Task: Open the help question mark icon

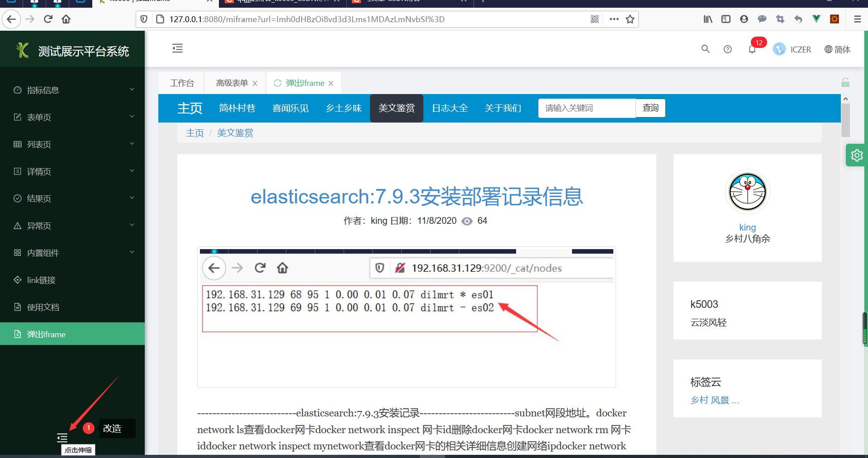Action: coord(727,49)
